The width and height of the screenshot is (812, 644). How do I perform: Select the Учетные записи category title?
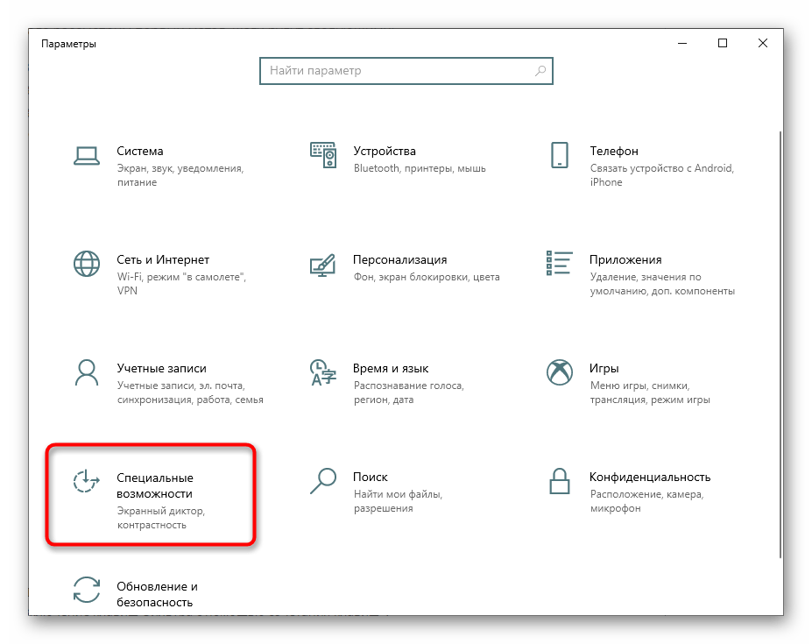161,368
